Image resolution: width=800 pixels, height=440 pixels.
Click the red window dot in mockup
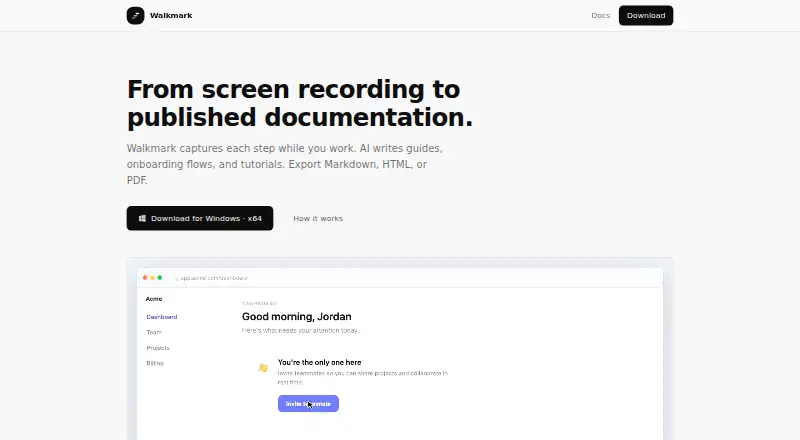(145, 278)
